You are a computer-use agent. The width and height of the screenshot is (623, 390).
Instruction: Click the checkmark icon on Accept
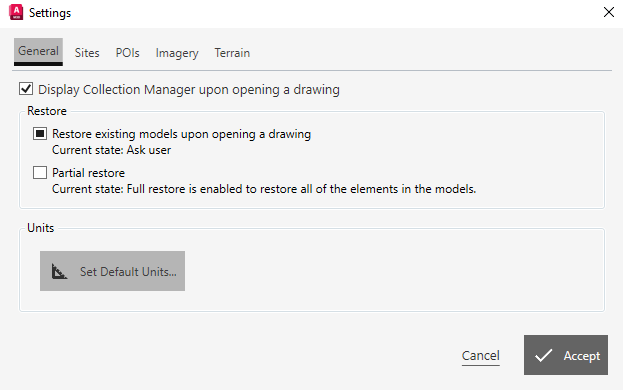pos(543,355)
